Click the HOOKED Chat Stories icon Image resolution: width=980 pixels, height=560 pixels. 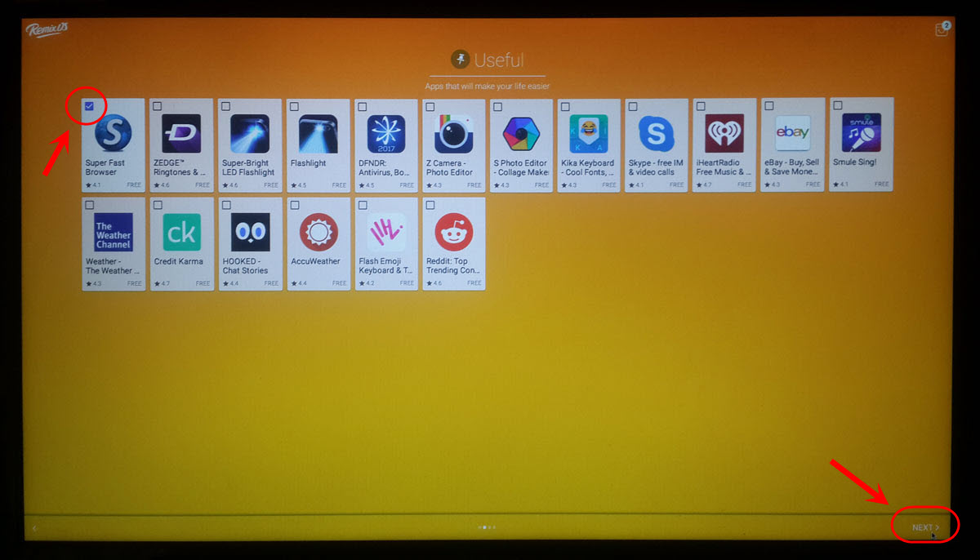[249, 233]
